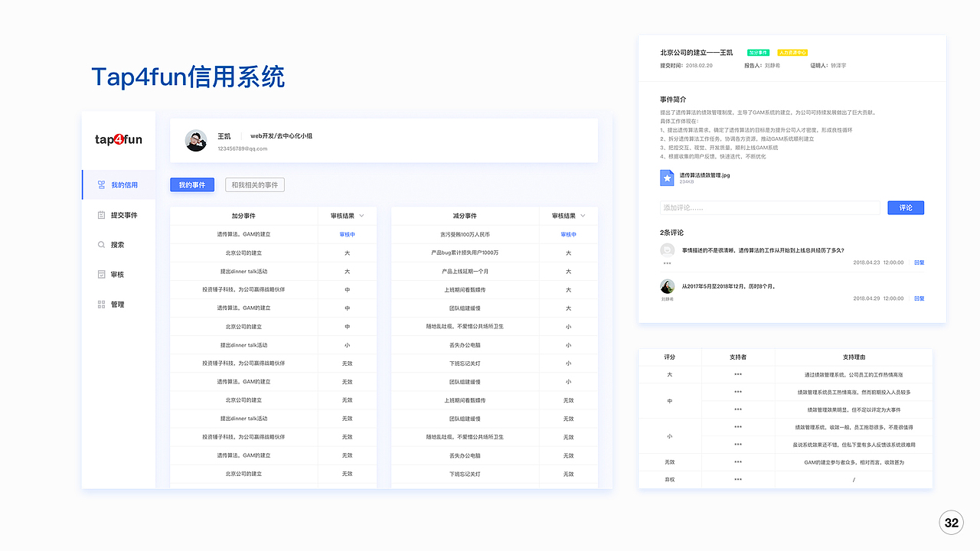Select 丢失办公电脑 row rated 无效

point(494,455)
